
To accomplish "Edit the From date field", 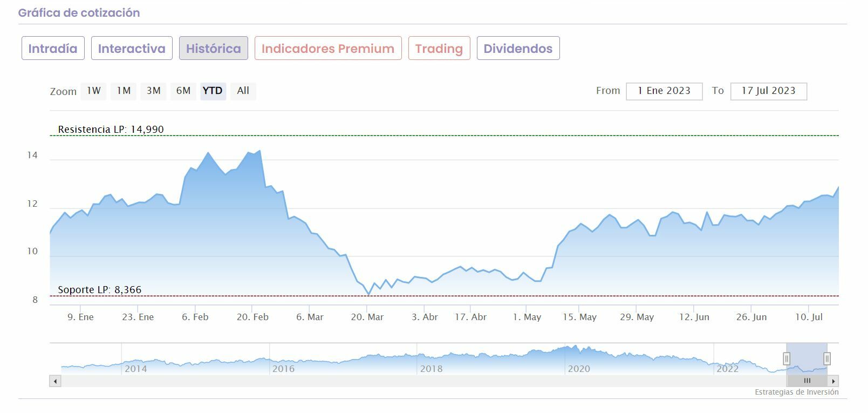I will [x=664, y=91].
